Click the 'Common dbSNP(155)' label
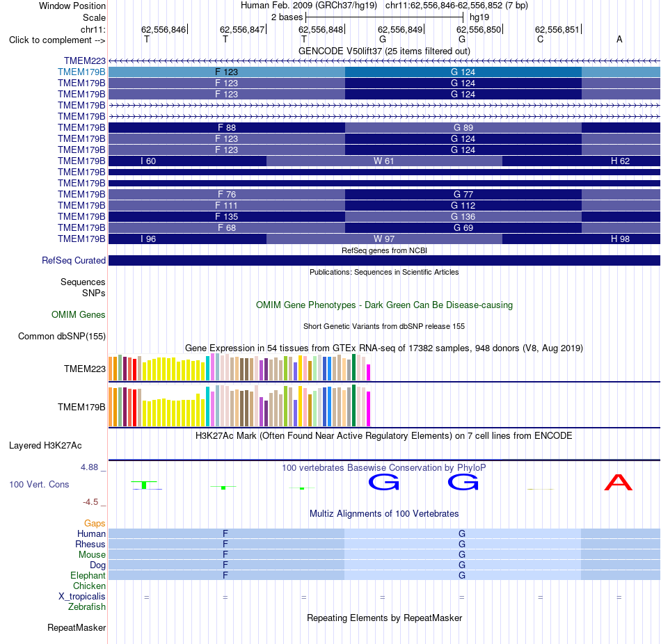 62,337
